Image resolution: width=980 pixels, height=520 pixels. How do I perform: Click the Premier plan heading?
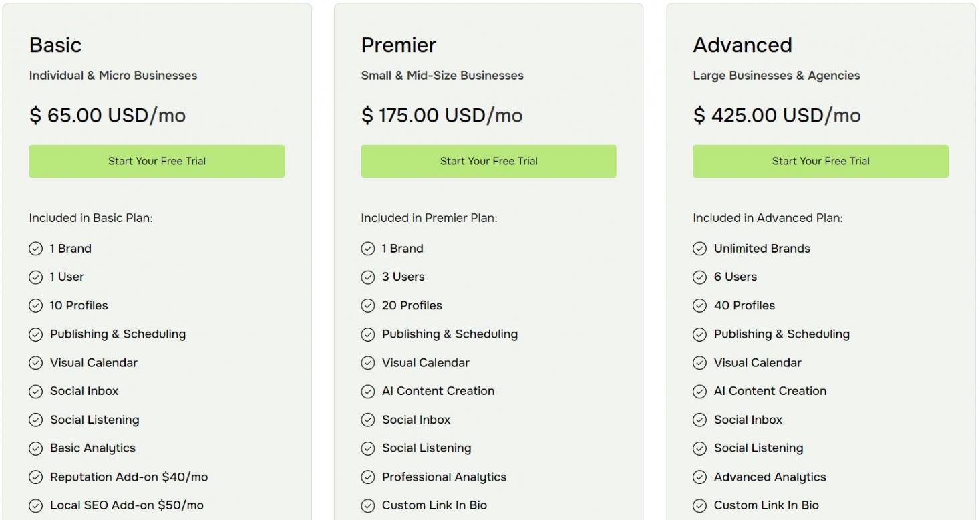tap(399, 45)
